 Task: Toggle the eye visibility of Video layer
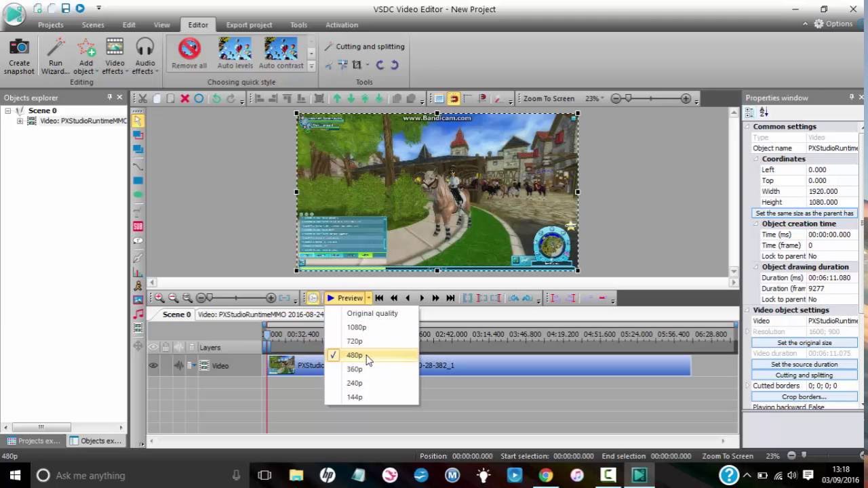[x=153, y=365]
